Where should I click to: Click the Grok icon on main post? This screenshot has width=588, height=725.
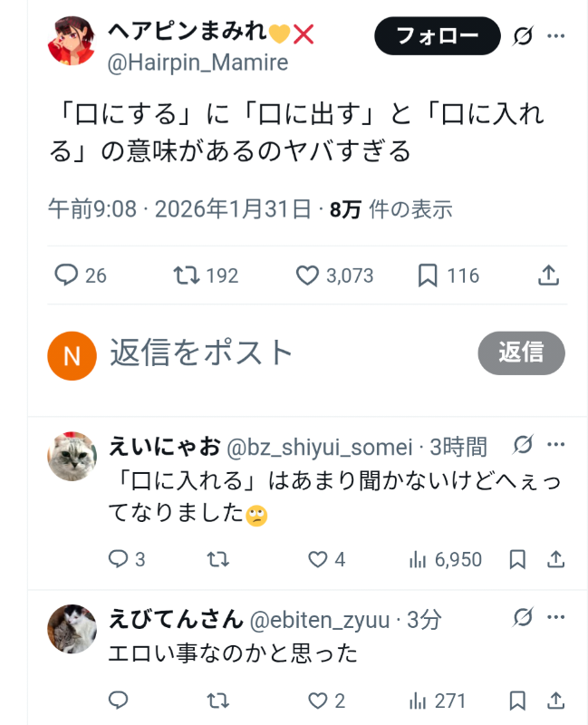point(523,36)
